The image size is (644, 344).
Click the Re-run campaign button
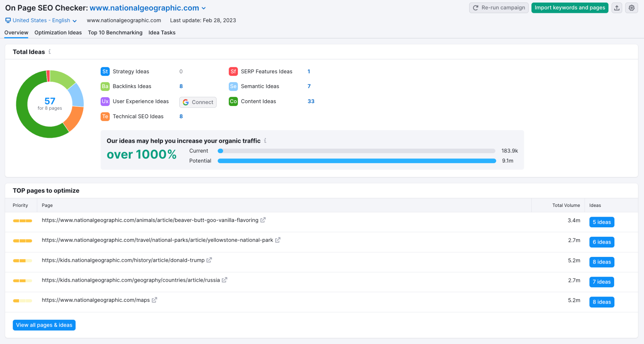[x=499, y=8]
